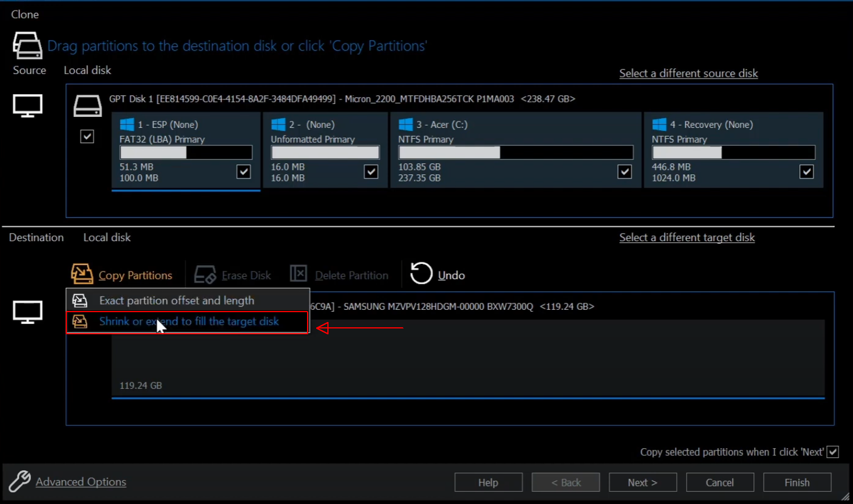Click the Windows logo on Acer (C:) partition

[x=406, y=124]
